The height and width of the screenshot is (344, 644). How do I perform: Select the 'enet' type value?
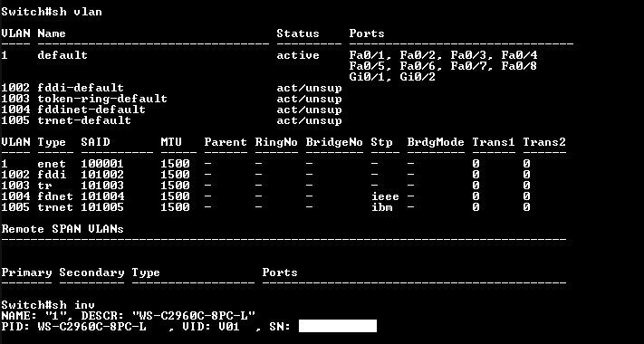click(52, 164)
